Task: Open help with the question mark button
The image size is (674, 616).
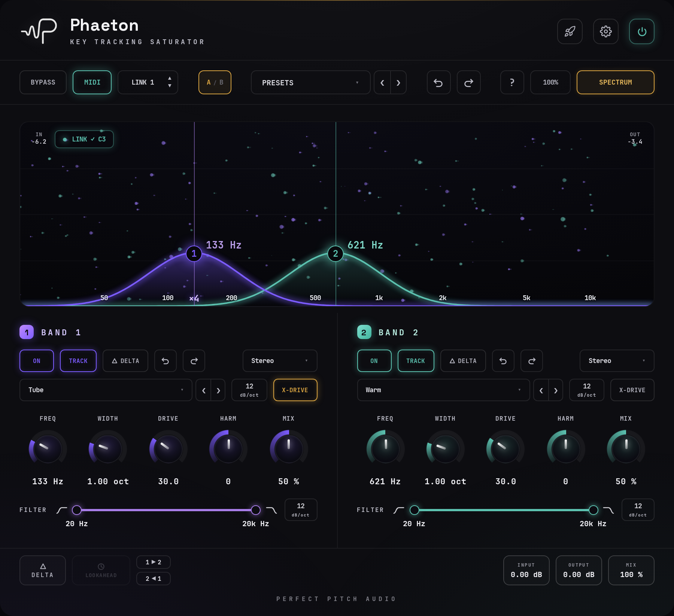Action: [x=512, y=82]
